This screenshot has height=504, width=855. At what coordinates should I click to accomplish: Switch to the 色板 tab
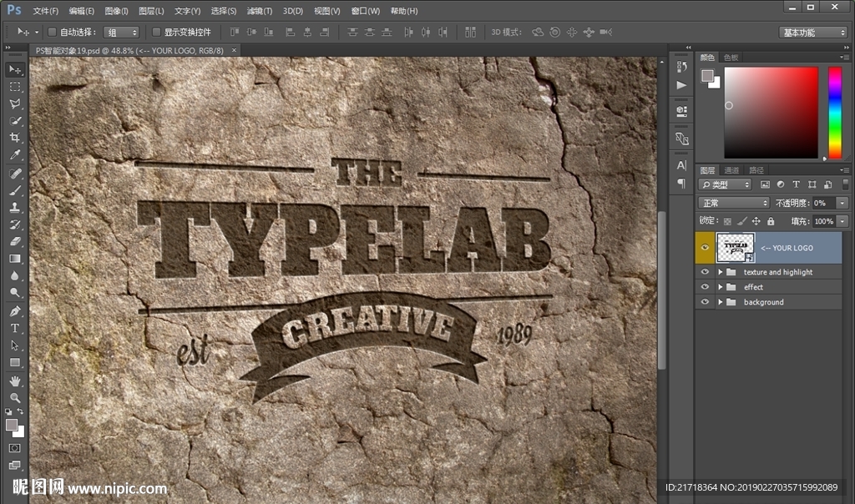pyautogui.click(x=731, y=58)
